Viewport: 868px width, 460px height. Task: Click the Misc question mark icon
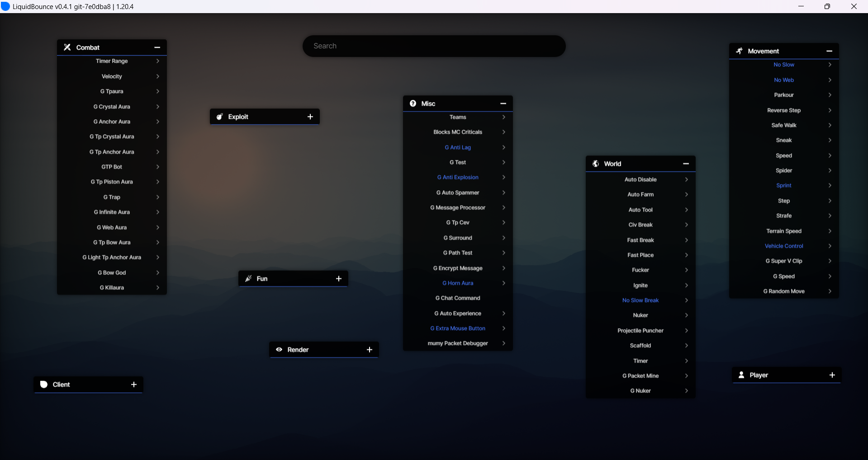(x=413, y=103)
